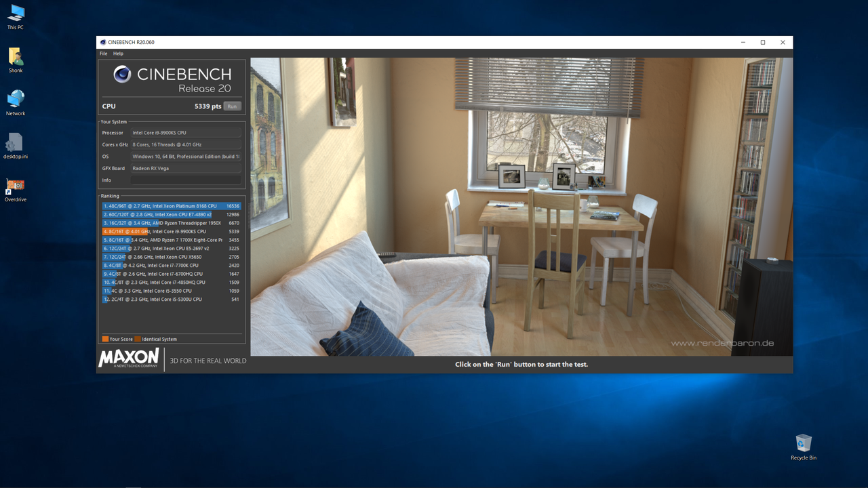868x488 pixels.
Task: Click the rendered room preview image
Action: click(x=521, y=207)
